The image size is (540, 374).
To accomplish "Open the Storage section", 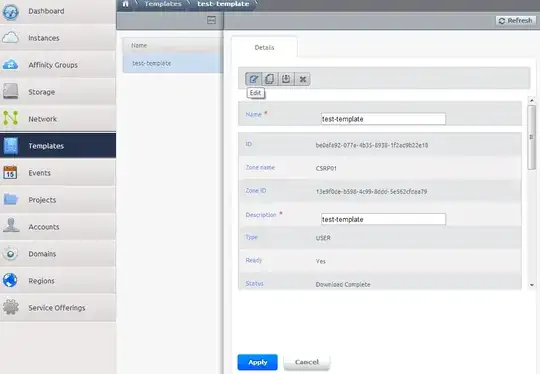I will coord(58,92).
